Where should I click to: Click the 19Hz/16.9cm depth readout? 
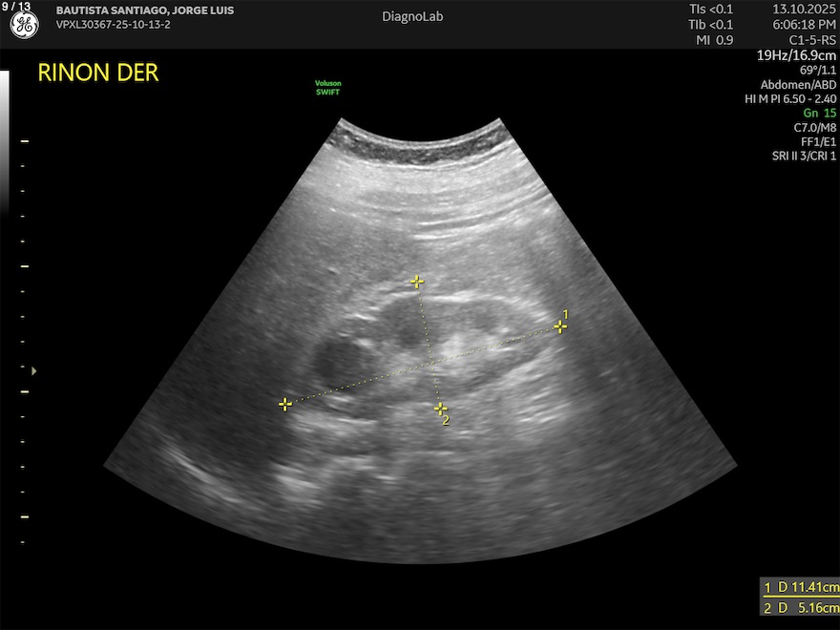click(x=797, y=55)
